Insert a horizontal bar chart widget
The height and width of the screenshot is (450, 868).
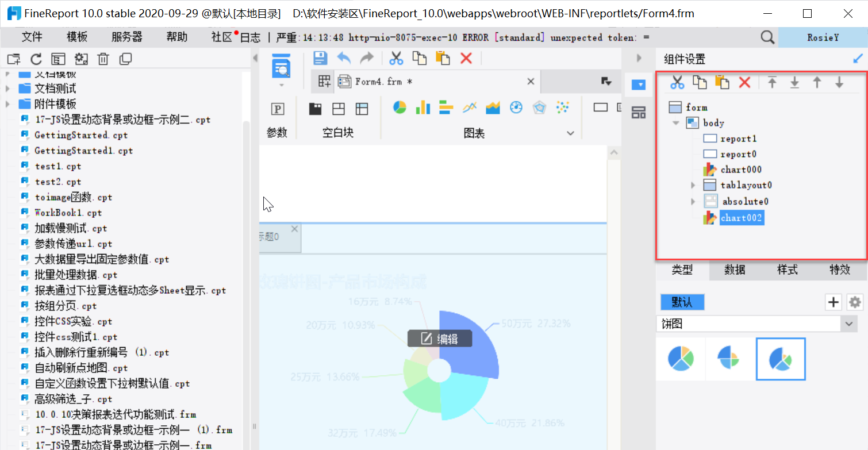[x=447, y=107]
